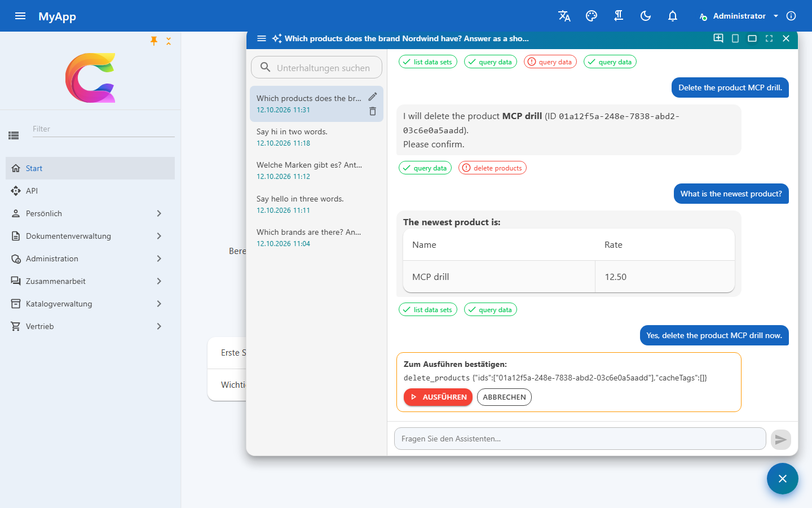The image size is (812, 508).
Task: Open API menu entry
Action: coord(90,191)
